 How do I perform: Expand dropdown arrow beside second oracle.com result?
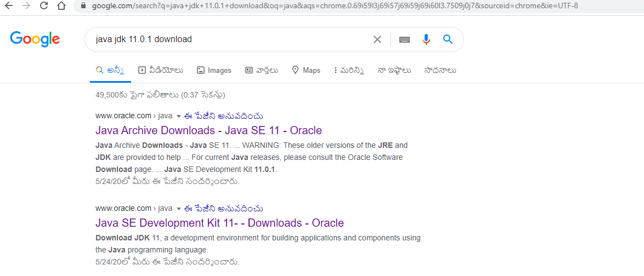pyautogui.click(x=178, y=209)
